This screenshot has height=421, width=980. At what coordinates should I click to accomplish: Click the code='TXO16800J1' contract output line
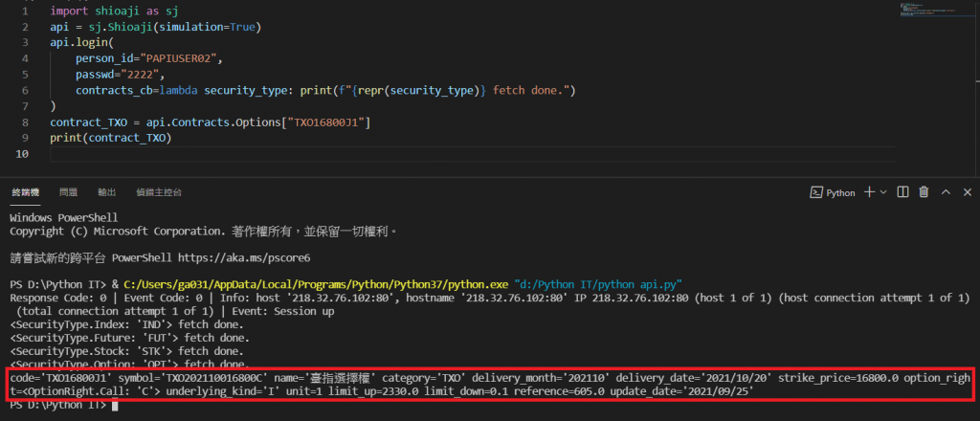point(490,378)
